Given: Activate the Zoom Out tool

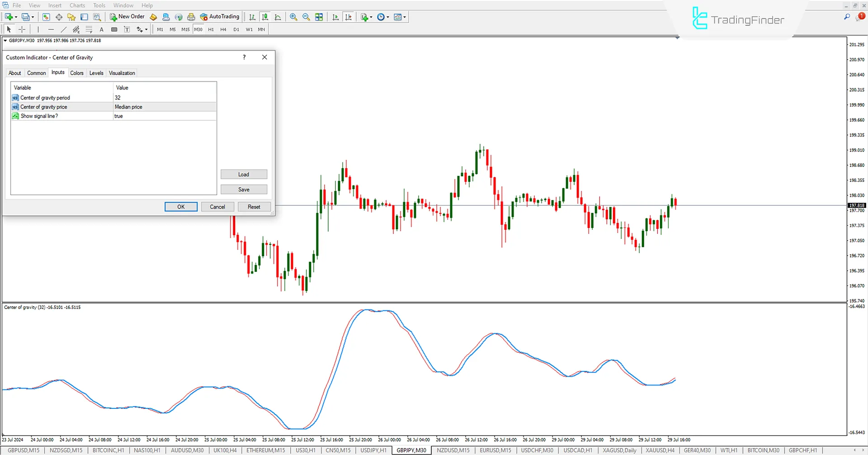Looking at the screenshot, I should coord(306,17).
